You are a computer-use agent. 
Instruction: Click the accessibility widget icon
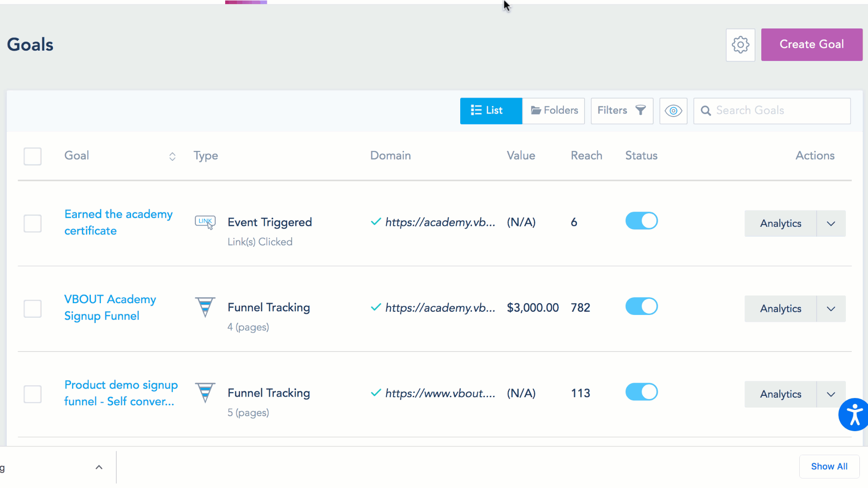(x=854, y=414)
